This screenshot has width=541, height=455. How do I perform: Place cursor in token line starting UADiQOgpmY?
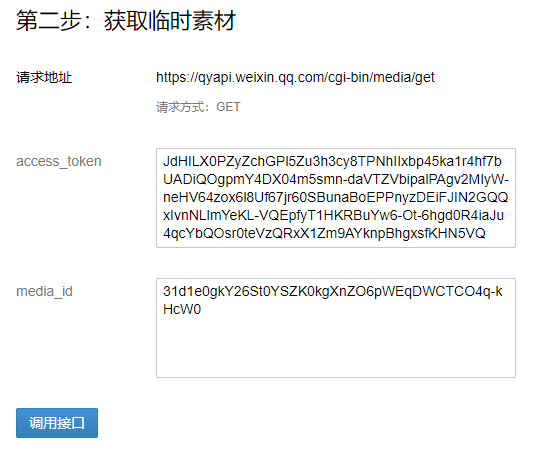336,179
